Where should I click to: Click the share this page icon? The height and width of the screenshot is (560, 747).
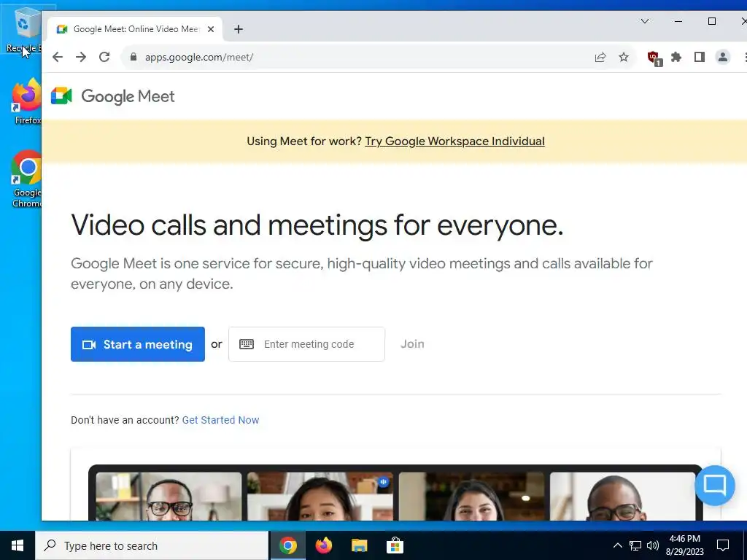[x=600, y=57]
